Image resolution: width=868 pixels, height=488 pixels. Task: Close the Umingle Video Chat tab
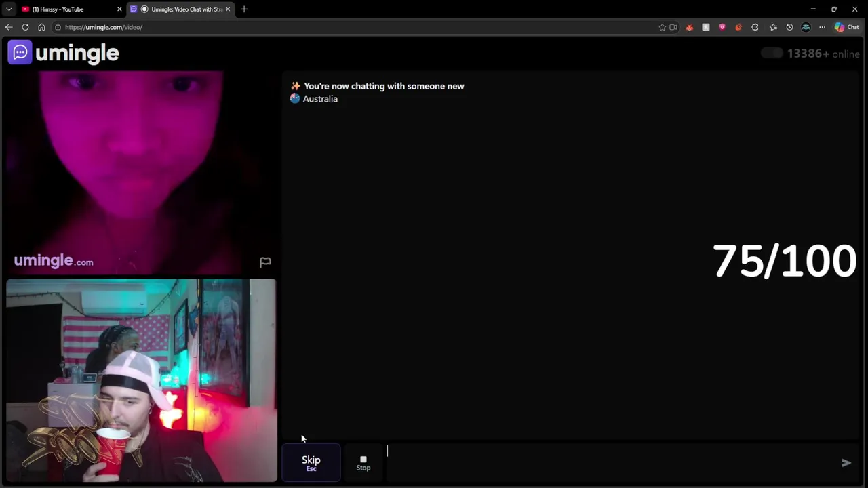coord(228,9)
